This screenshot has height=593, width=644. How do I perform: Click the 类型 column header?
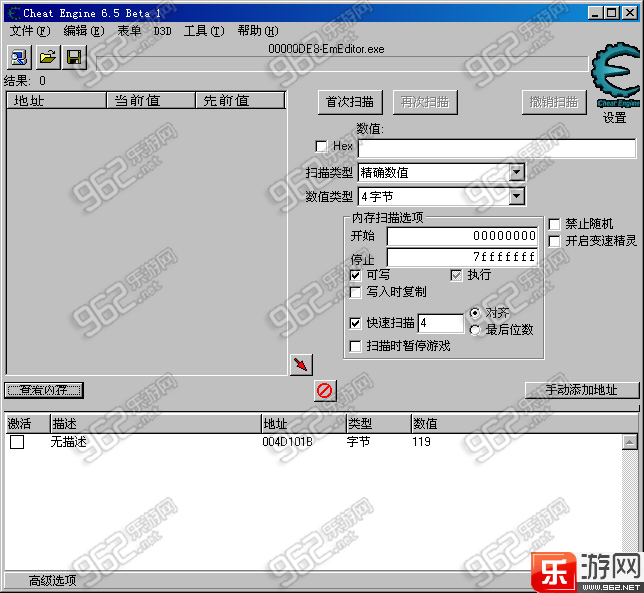pyautogui.click(x=379, y=424)
